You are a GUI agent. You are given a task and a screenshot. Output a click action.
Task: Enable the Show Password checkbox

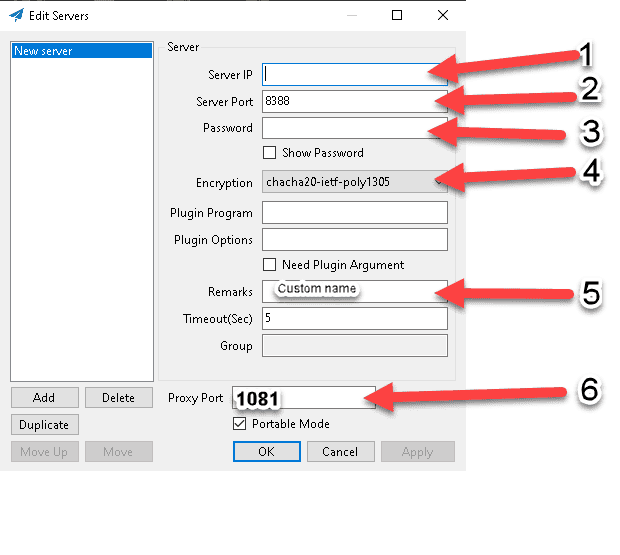pos(269,153)
